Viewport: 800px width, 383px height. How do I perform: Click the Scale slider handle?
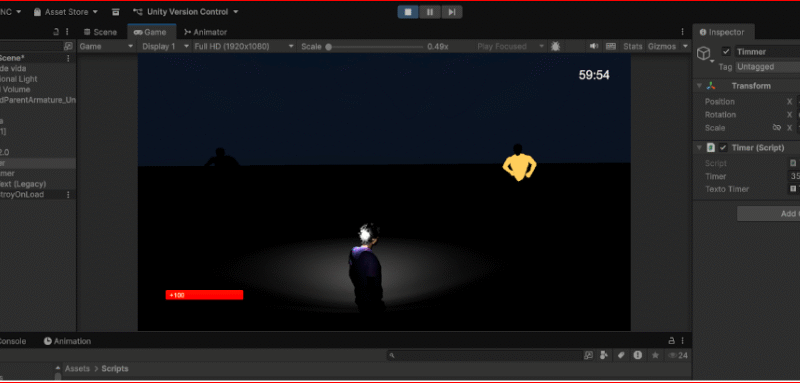tap(329, 46)
